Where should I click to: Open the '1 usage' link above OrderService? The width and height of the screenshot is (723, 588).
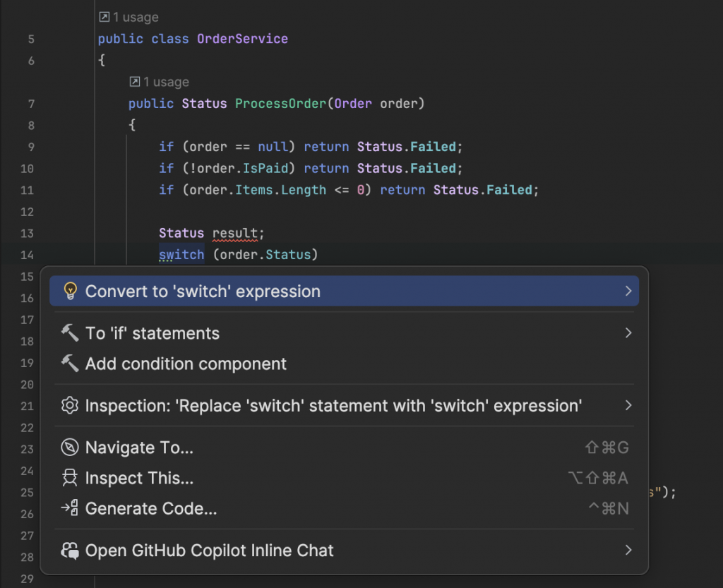click(136, 17)
